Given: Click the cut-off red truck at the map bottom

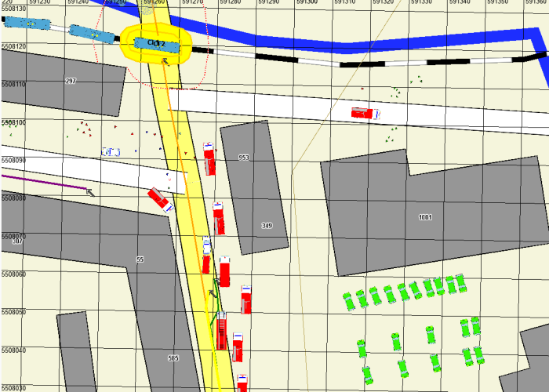Looking at the screenshot, I should click(x=242, y=383).
